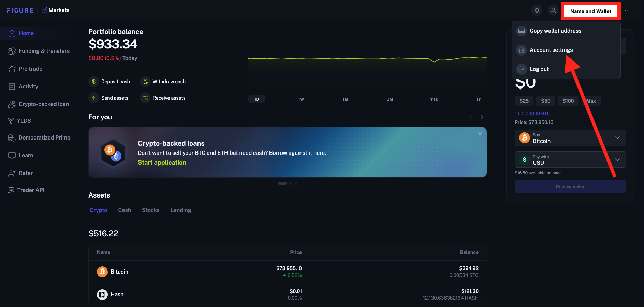Click the Crypto-backed loan hand icon
644x307 pixels.
click(x=12, y=104)
